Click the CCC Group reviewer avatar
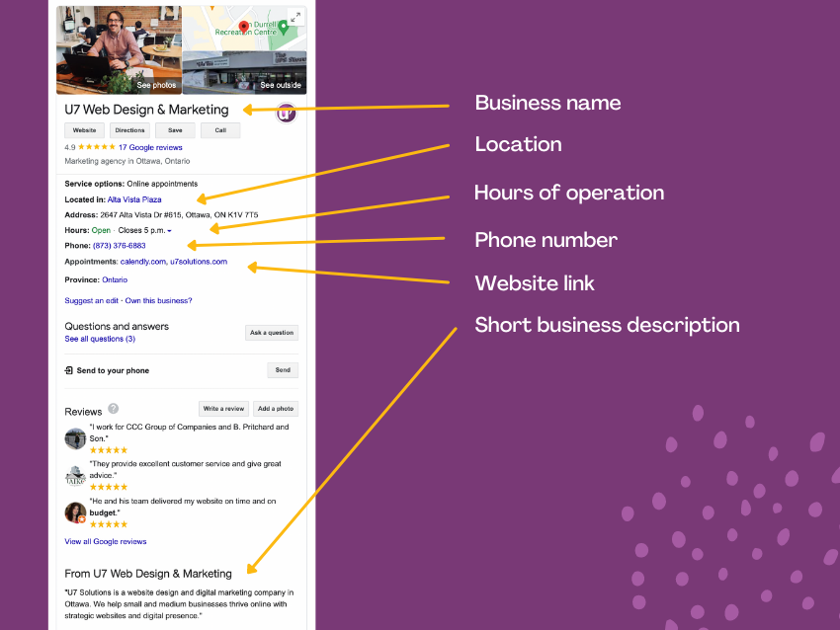Viewport: 840px width, 630px height. pyautogui.click(x=75, y=438)
